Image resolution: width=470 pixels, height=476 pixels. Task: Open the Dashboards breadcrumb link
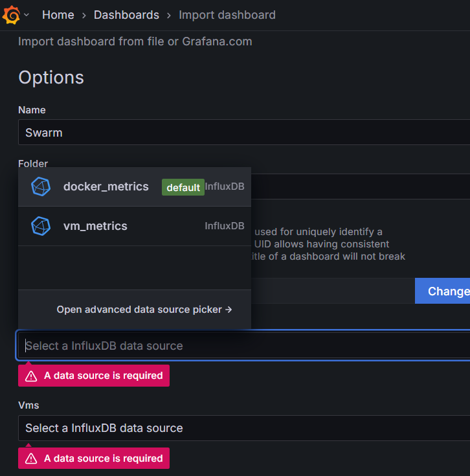coord(126,15)
